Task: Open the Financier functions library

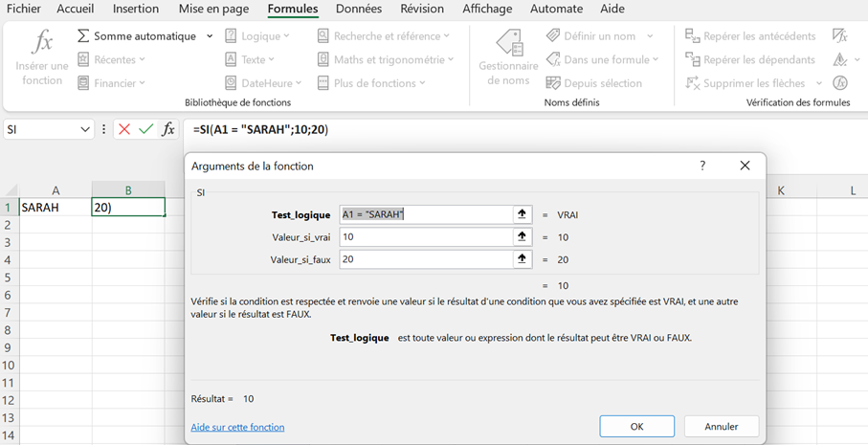Action: click(x=111, y=83)
